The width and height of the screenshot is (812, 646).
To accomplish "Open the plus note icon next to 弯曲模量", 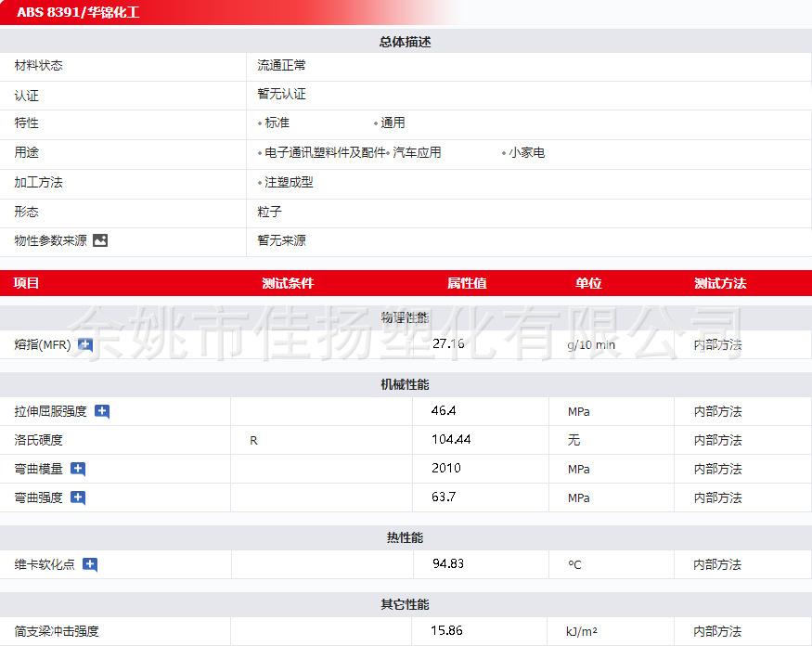I will point(78,469).
